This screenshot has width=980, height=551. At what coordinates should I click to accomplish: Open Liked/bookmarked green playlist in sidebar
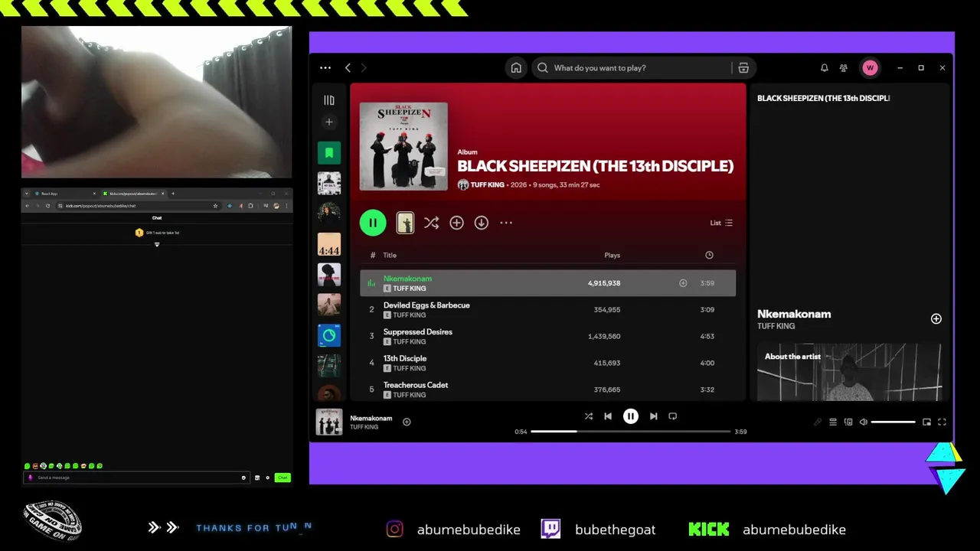click(x=329, y=153)
